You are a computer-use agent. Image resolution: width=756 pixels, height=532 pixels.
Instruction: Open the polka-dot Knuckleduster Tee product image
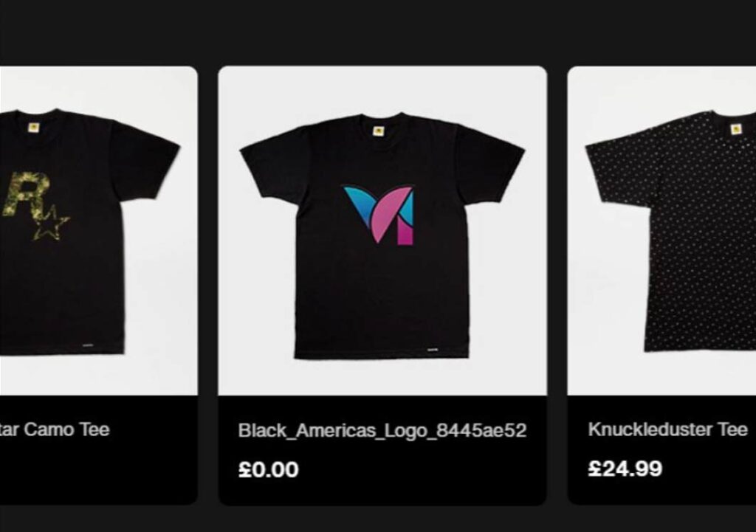tap(661, 231)
